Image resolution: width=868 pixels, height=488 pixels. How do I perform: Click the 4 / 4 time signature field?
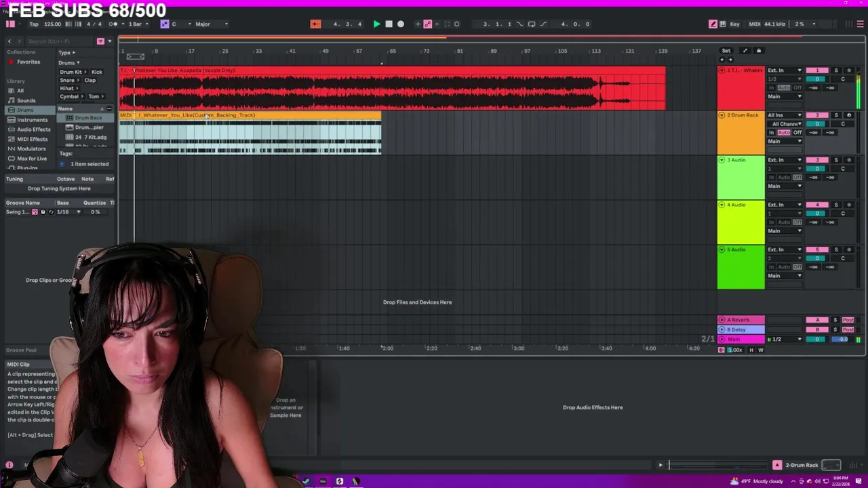94,24
